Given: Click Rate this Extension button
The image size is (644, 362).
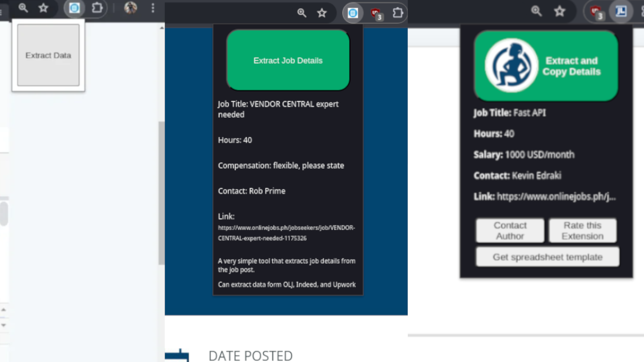Looking at the screenshot, I should [583, 230].
